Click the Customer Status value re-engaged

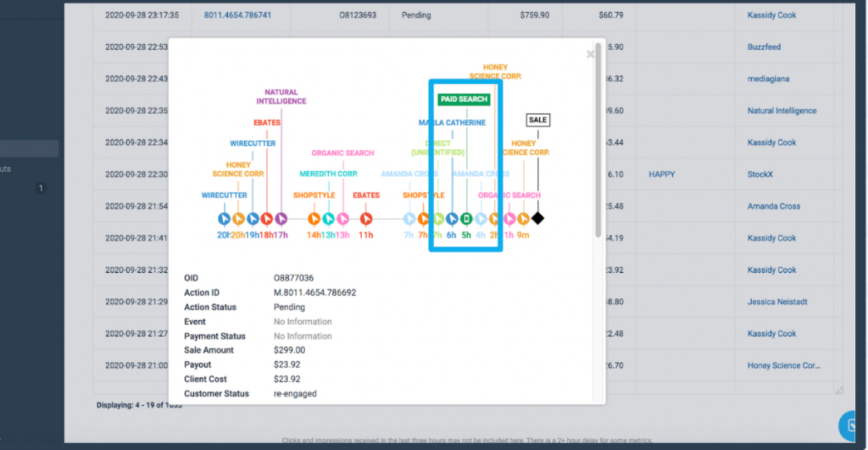click(x=295, y=394)
